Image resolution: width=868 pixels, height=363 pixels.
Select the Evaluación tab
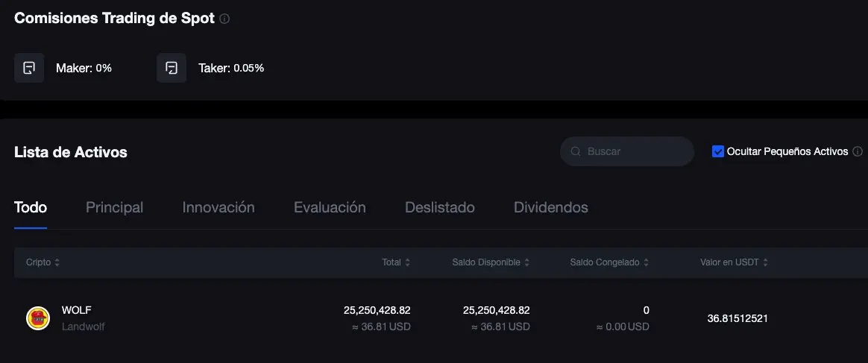330,207
